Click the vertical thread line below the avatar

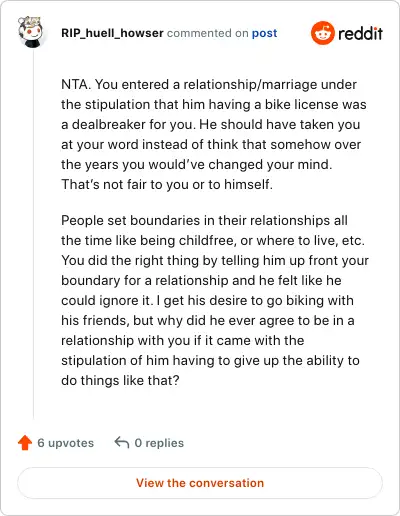coord(33,233)
